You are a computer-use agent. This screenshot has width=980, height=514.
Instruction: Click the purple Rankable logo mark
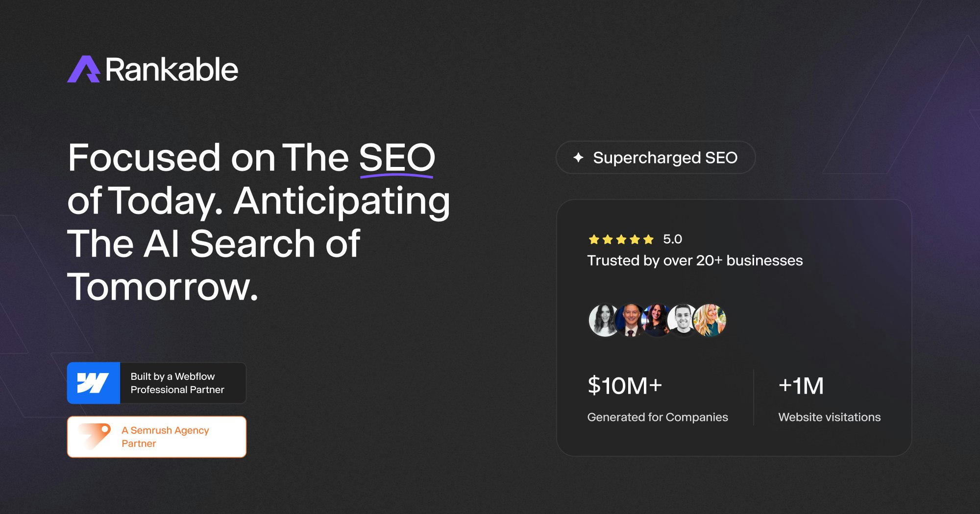pyautogui.click(x=84, y=69)
